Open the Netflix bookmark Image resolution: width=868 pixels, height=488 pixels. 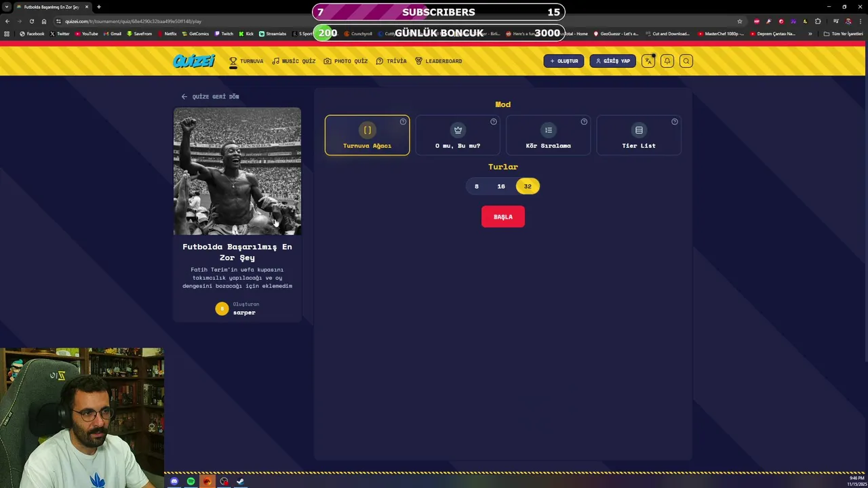pyautogui.click(x=167, y=33)
